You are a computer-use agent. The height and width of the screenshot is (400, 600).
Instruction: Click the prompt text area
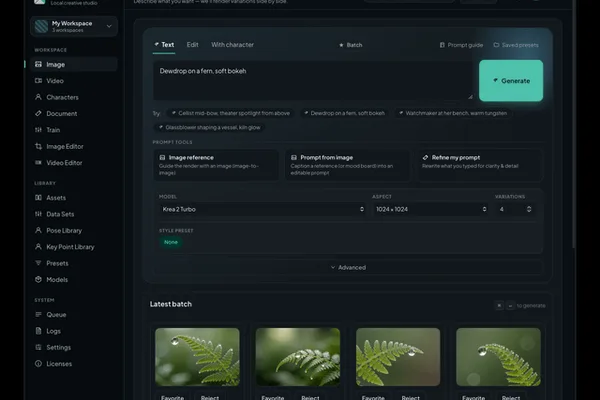coord(313,81)
